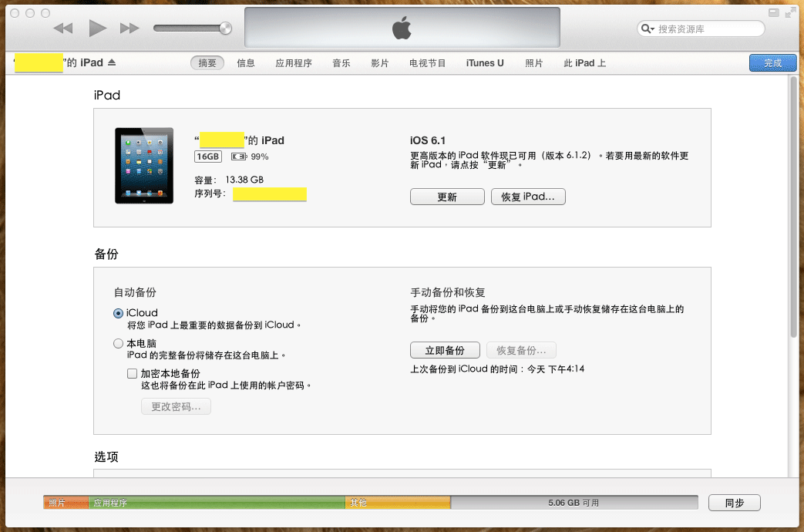This screenshot has height=532, width=804.
Task: Click the rewind previous track button
Action: point(63,29)
